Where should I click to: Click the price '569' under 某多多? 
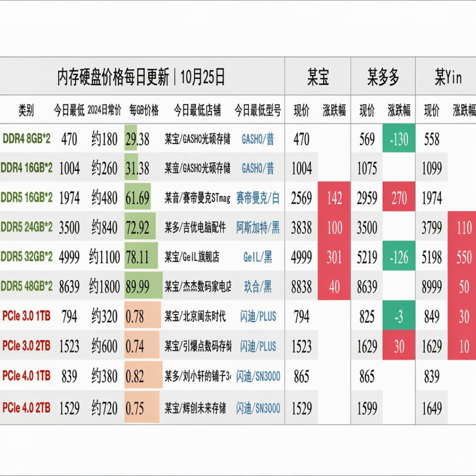367,140
